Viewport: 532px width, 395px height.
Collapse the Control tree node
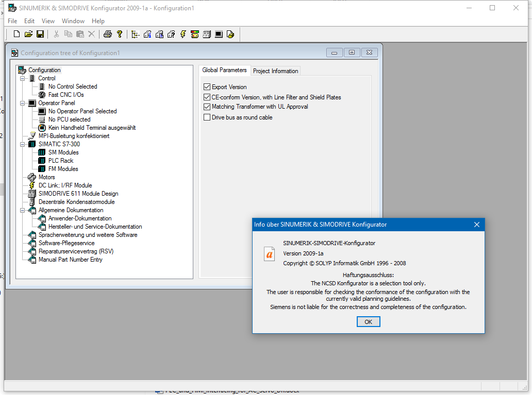point(22,78)
